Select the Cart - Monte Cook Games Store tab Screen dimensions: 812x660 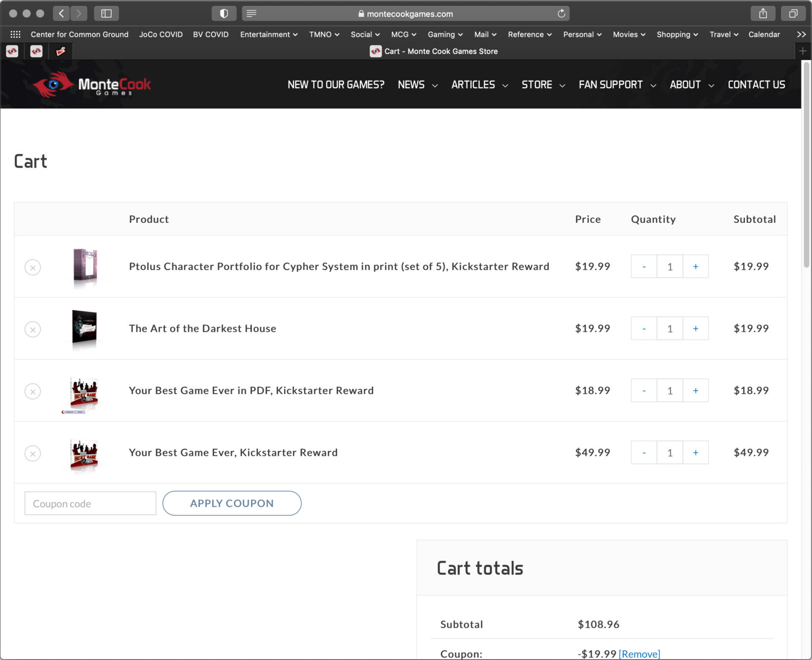[434, 51]
